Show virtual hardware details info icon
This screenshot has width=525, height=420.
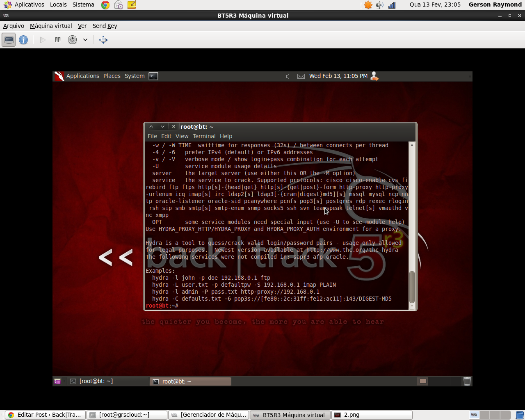click(x=23, y=40)
